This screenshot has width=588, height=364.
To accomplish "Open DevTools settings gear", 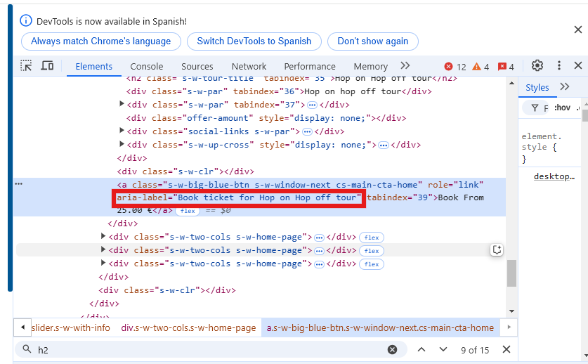I will tap(537, 65).
